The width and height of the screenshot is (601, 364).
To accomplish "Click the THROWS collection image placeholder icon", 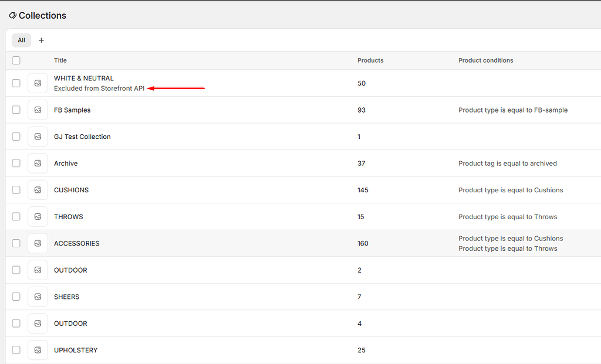I will [38, 216].
